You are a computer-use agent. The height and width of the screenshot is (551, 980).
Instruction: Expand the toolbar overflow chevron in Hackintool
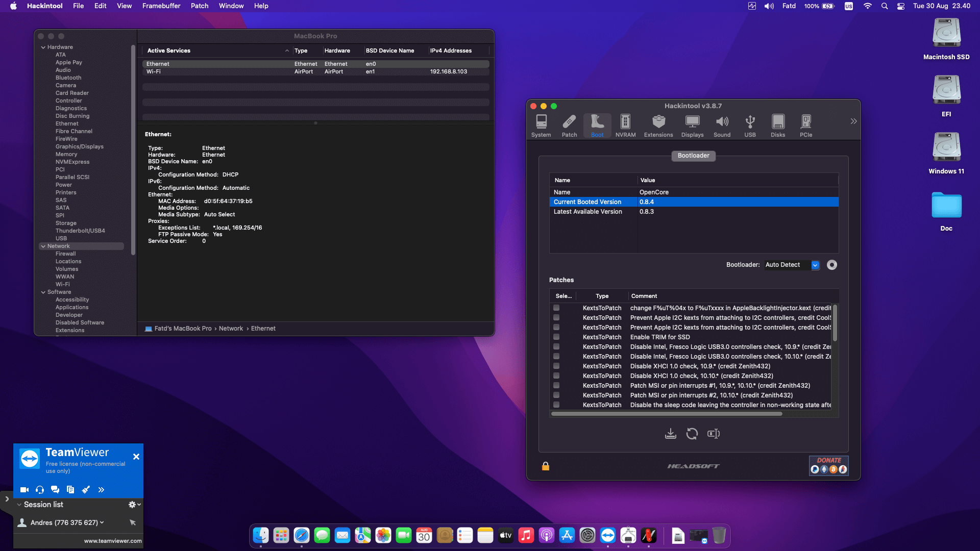click(x=853, y=121)
